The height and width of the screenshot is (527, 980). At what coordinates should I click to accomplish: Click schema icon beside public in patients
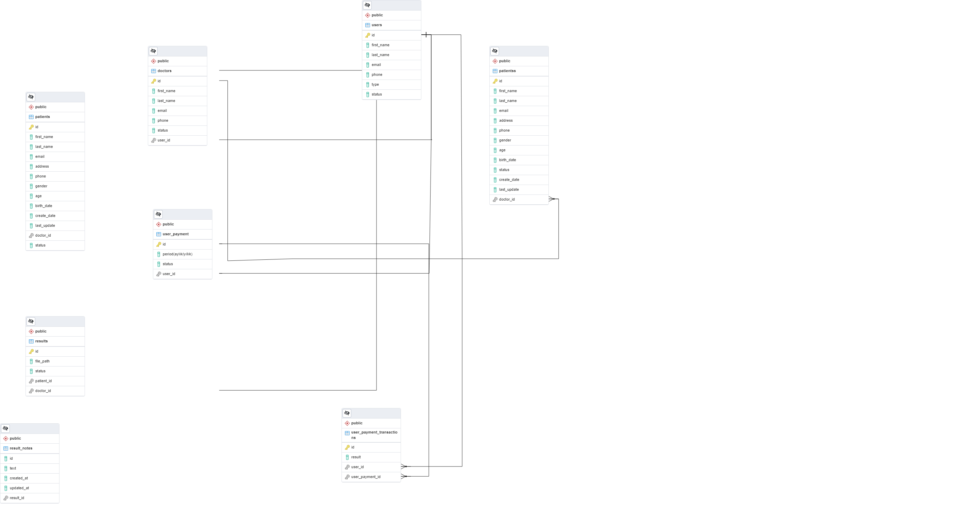(x=31, y=107)
